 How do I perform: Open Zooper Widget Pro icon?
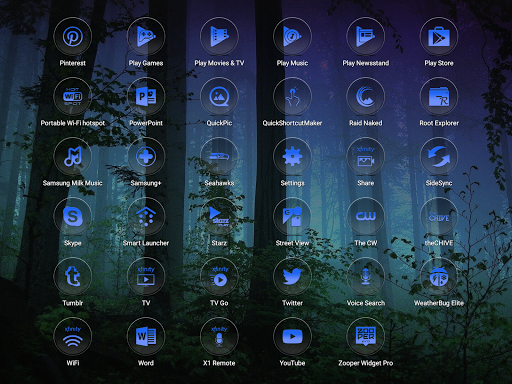coord(366,336)
